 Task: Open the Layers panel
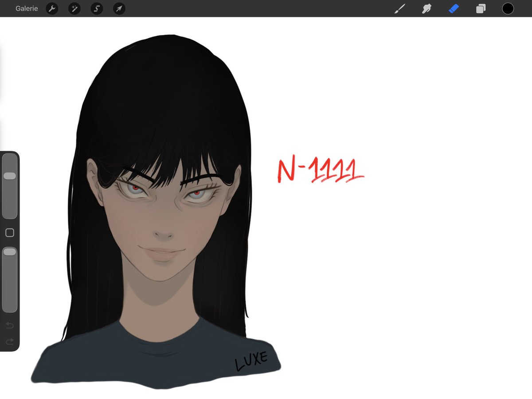click(x=481, y=8)
